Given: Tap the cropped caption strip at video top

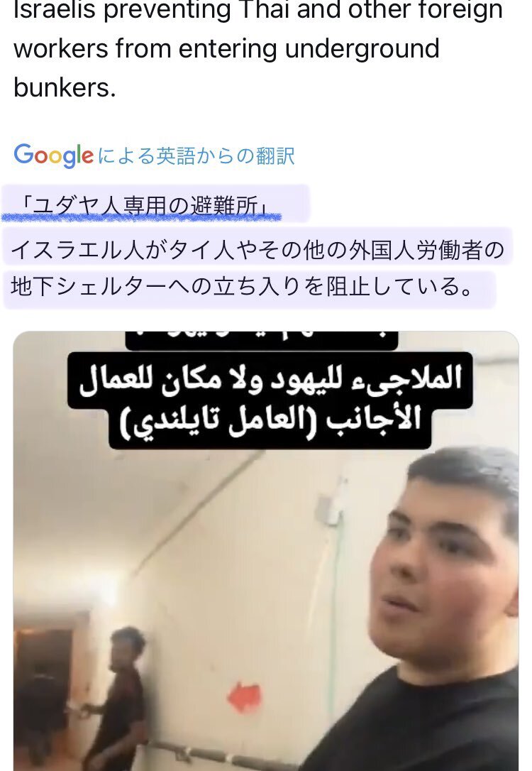Looking at the screenshot, I should point(261,340).
